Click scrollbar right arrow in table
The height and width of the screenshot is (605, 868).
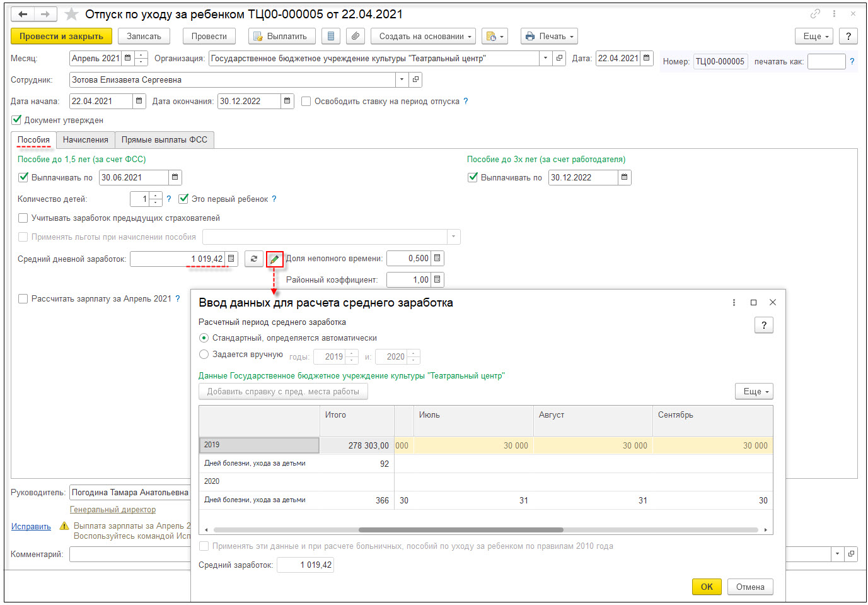coord(766,530)
